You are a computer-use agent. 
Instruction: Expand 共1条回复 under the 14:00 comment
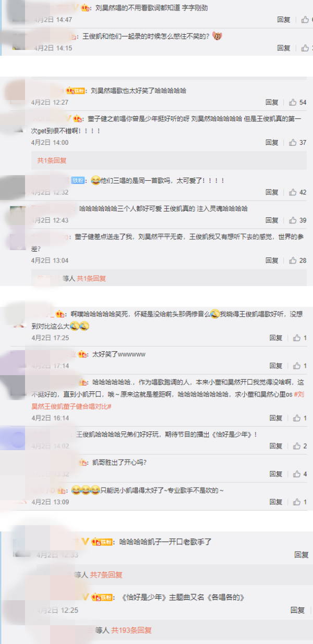(52, 160)
